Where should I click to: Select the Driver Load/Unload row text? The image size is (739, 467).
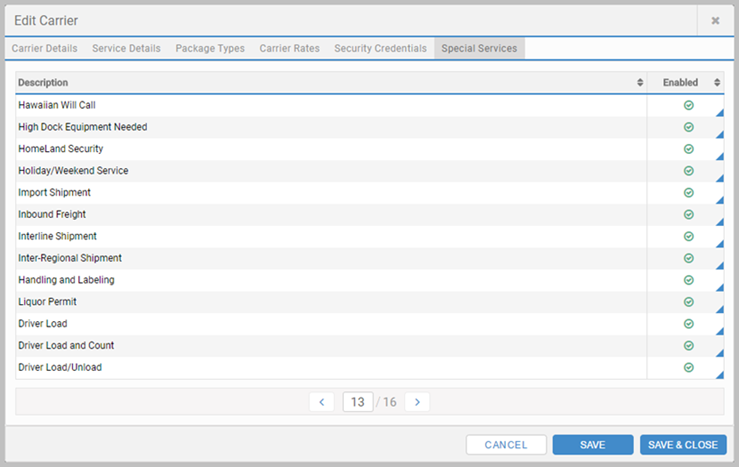pyautogui.click(x=60, y=367)
